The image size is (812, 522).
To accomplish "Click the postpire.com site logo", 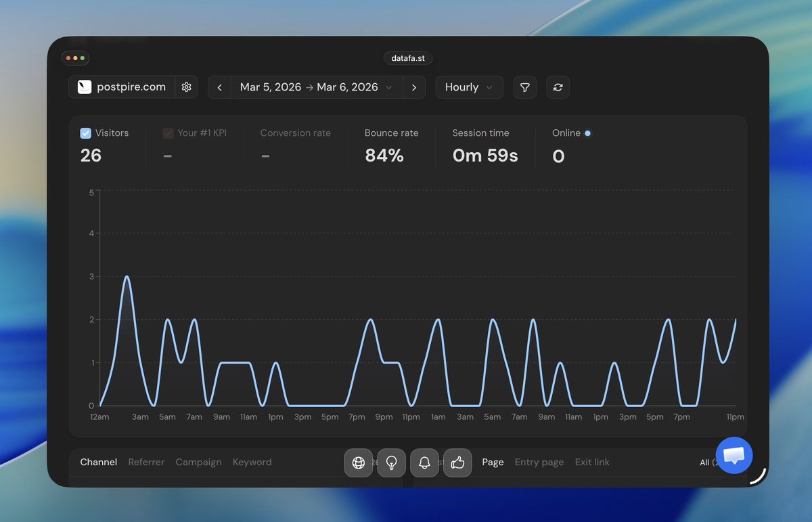I will 85,87.
